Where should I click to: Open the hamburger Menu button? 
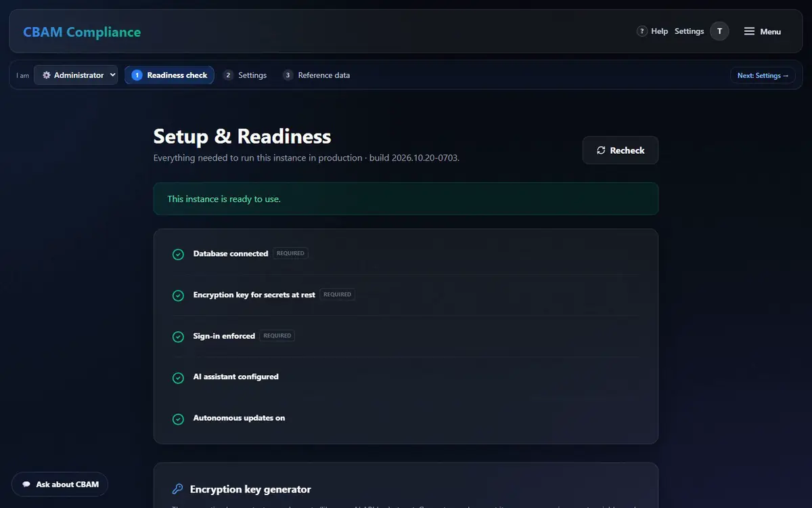click(763, 31)
